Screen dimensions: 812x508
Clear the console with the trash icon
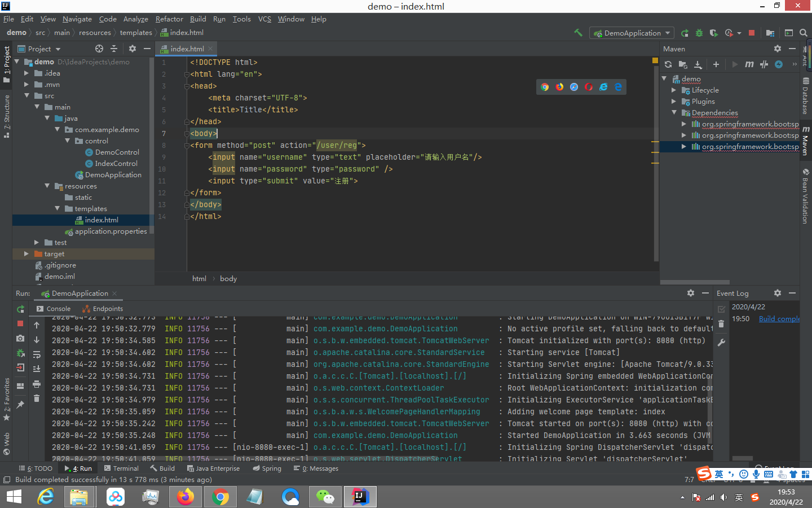(x=37, y=398)
